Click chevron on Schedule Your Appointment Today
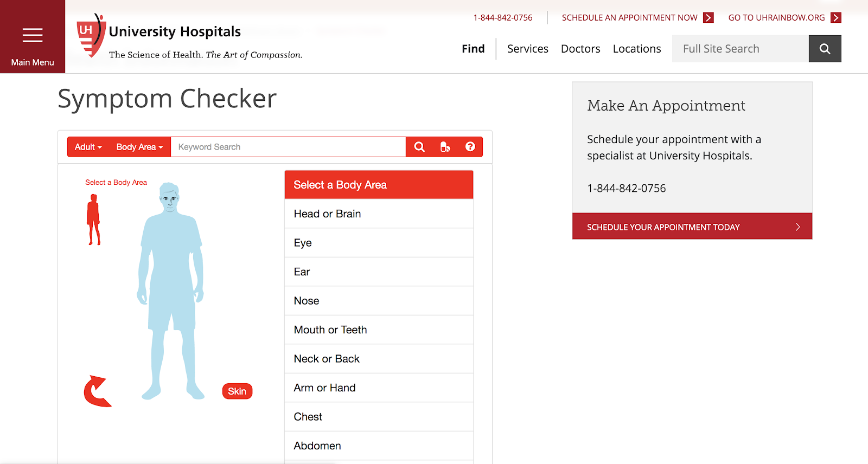Image resolution: width=868 pixels, height=464 pixels. (x=797, y=227)
